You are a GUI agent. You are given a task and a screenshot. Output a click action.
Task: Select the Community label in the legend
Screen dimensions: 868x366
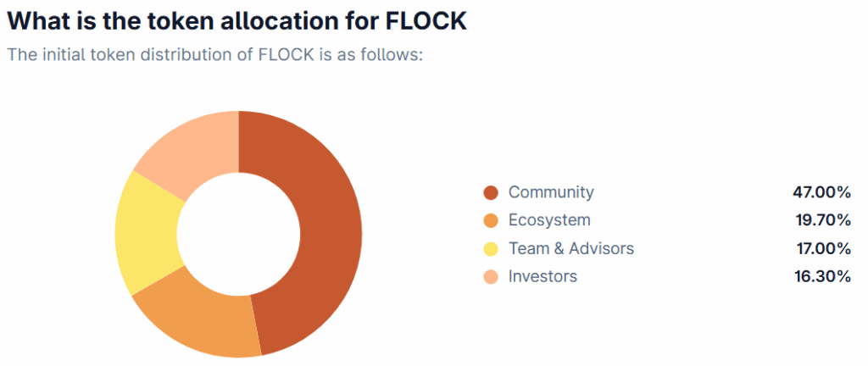coord(551,192)
